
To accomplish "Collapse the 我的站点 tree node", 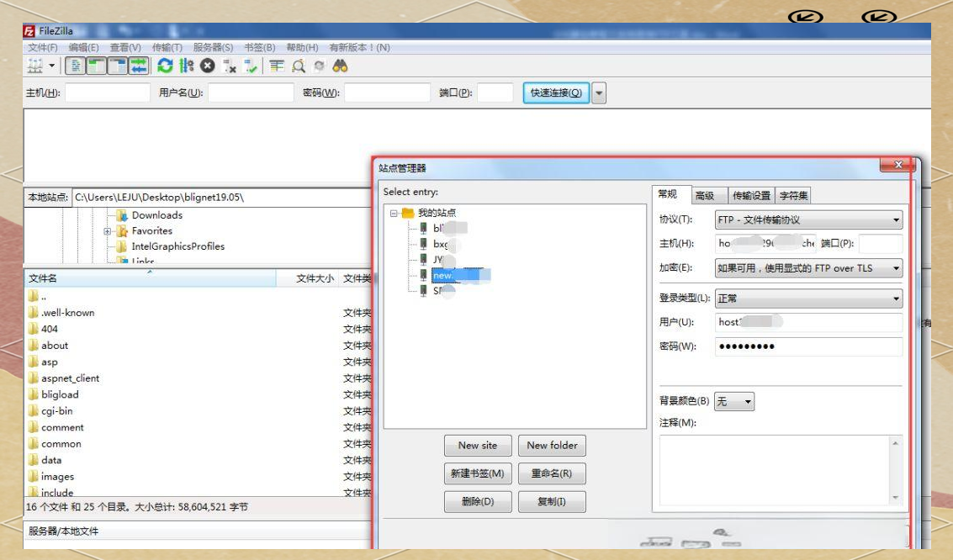I will [x=394, y=214].
